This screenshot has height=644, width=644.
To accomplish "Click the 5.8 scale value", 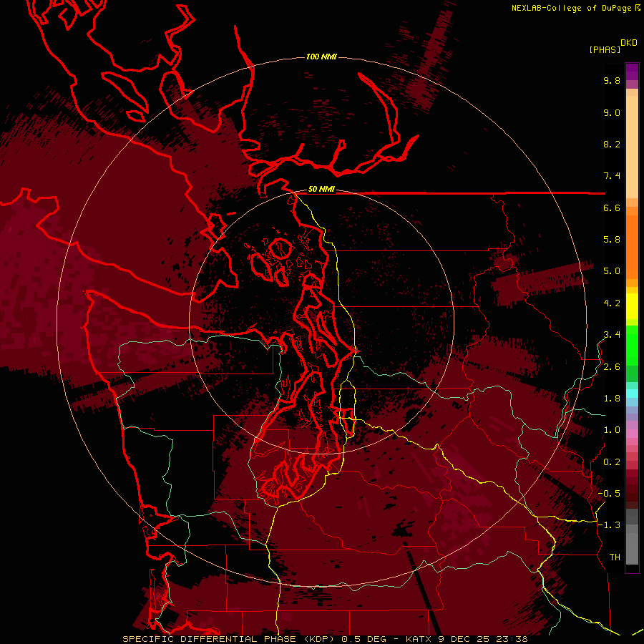I will tap(612, 240).
